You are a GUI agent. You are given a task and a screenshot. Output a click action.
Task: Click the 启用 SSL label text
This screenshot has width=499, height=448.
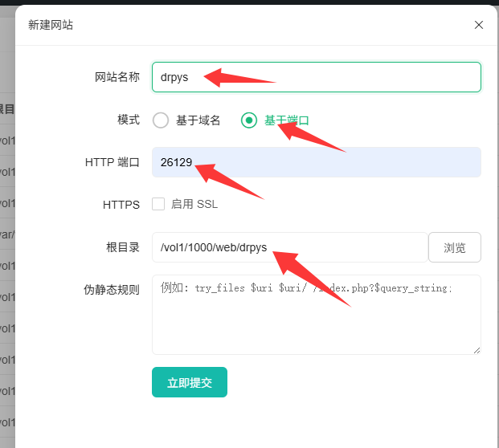(x=194, y=204)
